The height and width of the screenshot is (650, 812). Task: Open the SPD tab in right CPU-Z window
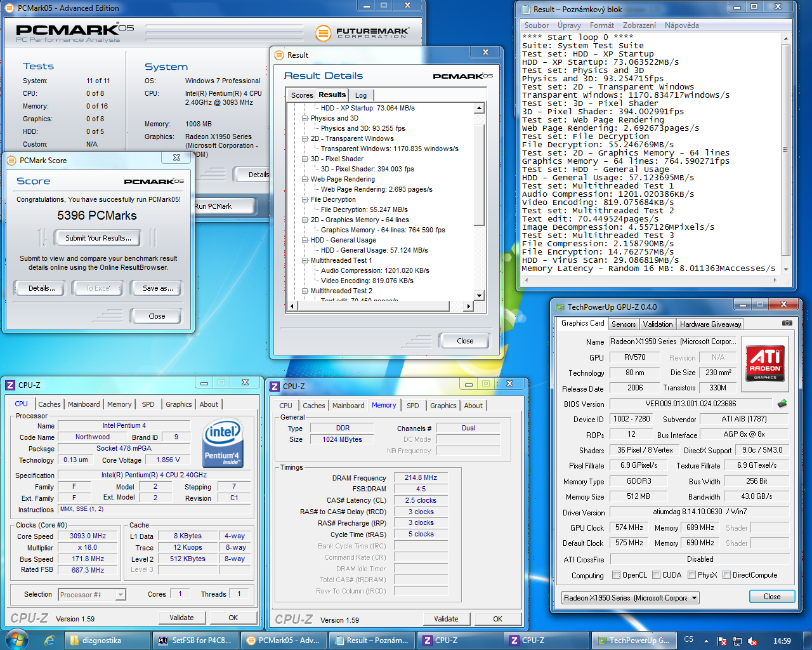(413, 406)
